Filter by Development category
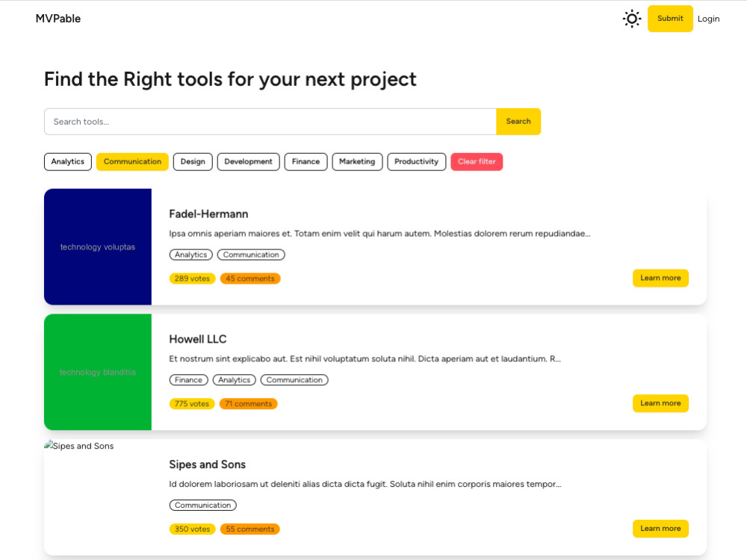 (248, 161)
